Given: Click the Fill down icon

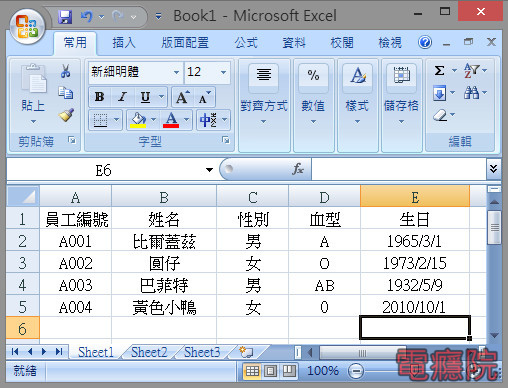Looking at the screenshot, I should 439,93.
